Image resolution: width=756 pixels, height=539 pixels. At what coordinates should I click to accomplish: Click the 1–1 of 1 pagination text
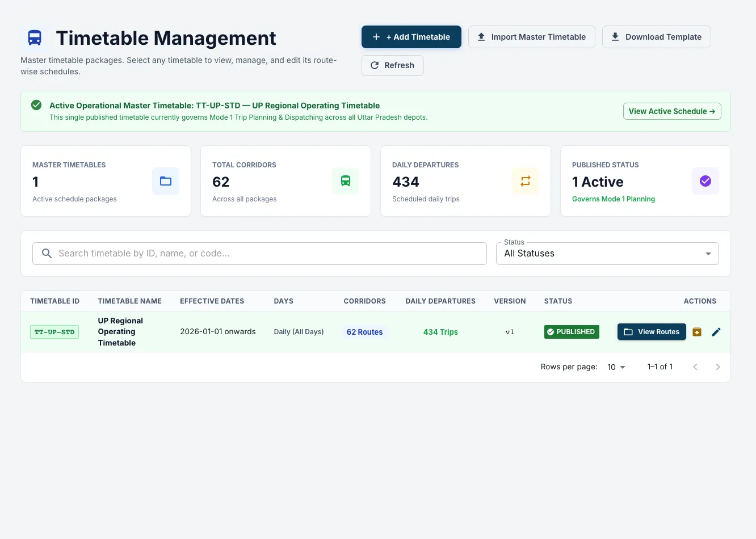[x=660, y=367]
